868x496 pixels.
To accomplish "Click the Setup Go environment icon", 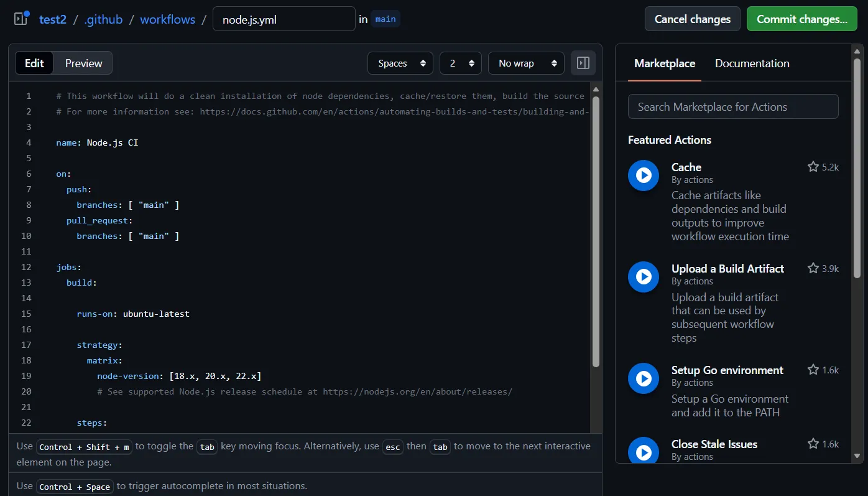I will (x=644, y=378).
